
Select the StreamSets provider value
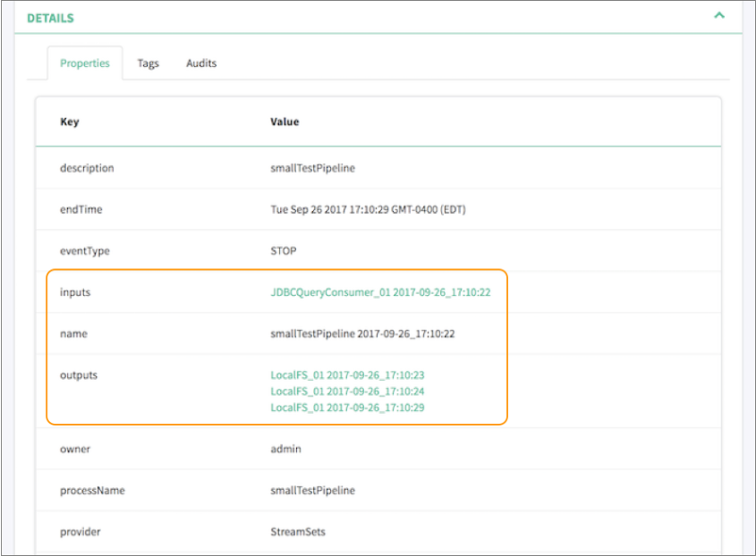298,531
